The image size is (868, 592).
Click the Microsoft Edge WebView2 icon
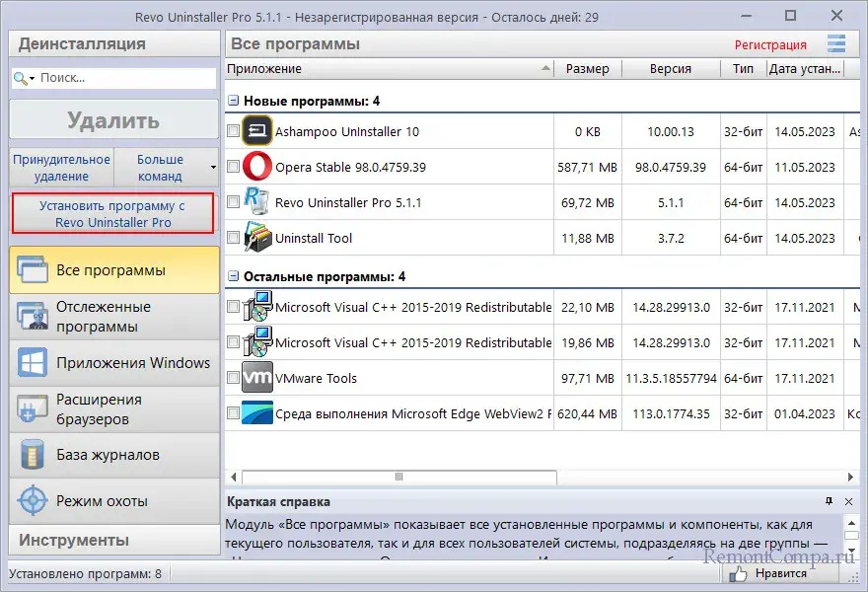pos(257,413)
